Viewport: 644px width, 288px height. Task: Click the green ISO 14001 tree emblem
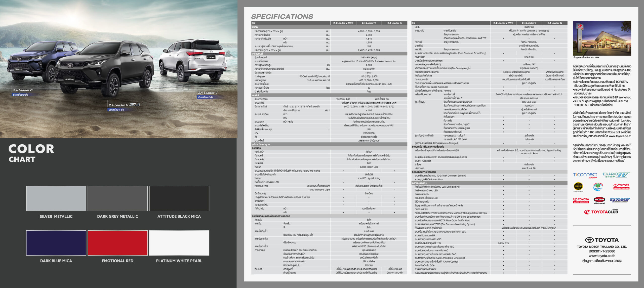[x=598, y=187]
